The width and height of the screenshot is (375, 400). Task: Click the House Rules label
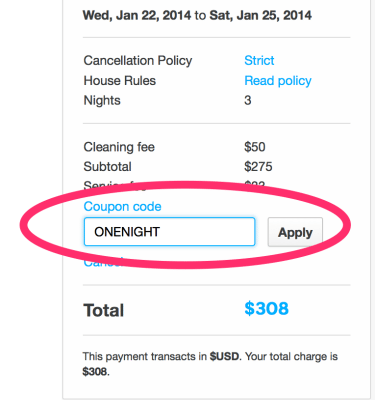(120, 81)
